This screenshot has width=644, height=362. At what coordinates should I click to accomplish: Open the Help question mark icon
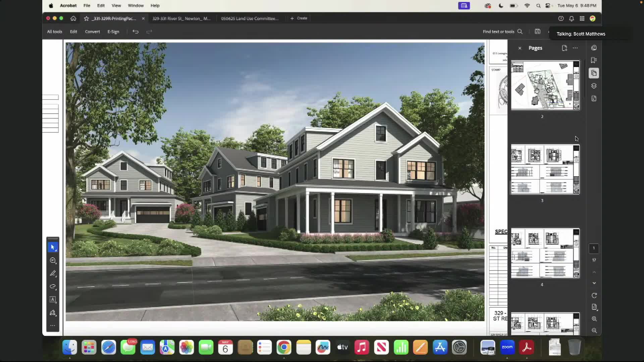point(561,18)
